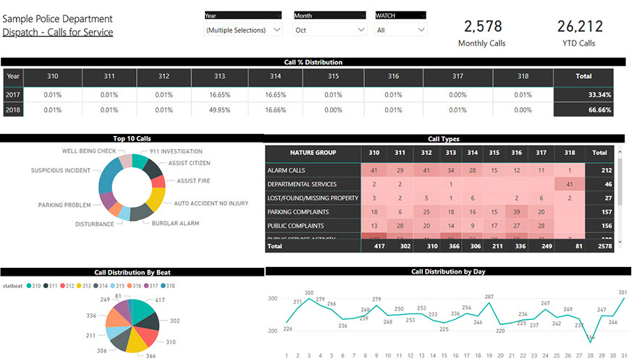
Task: Click the large blue Suspicious Incident segment
Action: point(106,176)
